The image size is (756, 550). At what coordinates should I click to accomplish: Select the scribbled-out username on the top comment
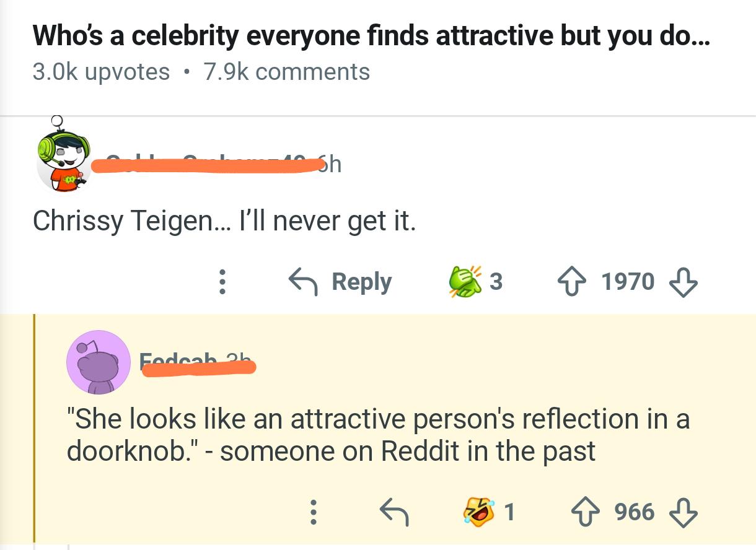(x=198, y=165)
